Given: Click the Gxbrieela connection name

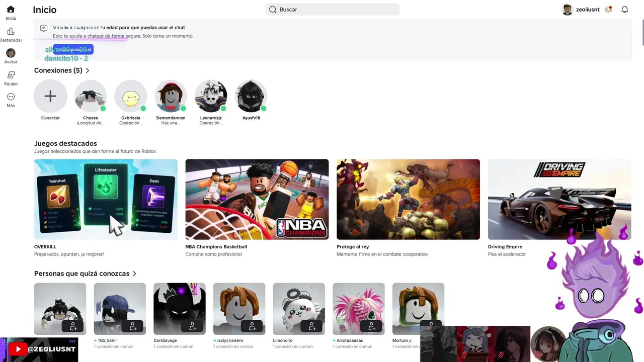Looking at the screenshot, I should (131, 118).
